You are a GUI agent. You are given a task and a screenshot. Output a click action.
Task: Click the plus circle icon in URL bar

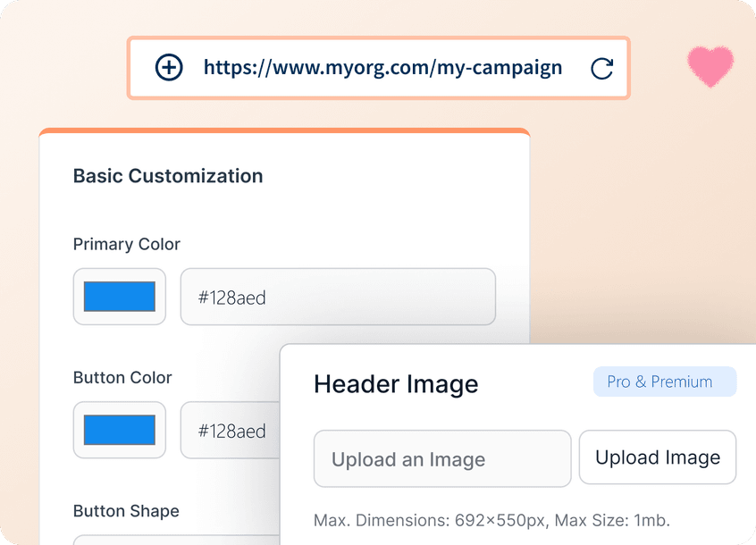[169, 68]
